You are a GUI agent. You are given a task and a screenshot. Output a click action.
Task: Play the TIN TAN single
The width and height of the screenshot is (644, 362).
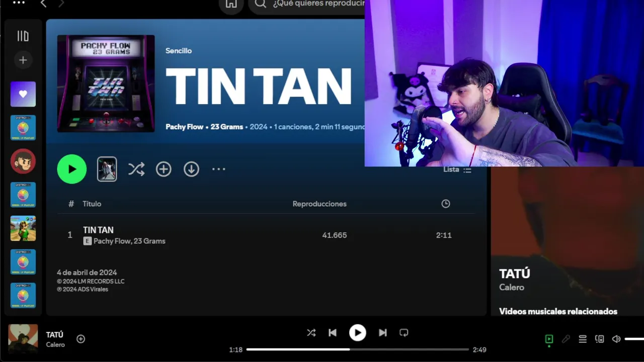tap(72, 169)
